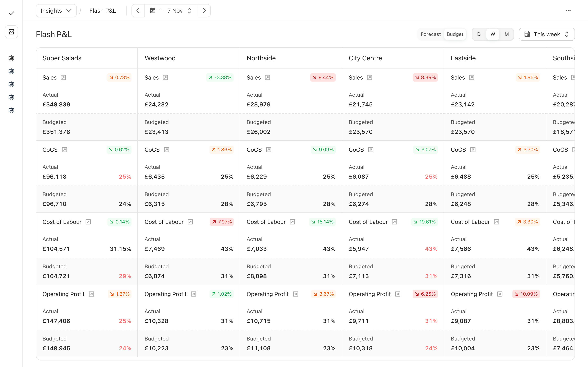Open the 1 - 7 Nov date picker
The height and width of the screenshot is (367, 588).
pos(171,11)
